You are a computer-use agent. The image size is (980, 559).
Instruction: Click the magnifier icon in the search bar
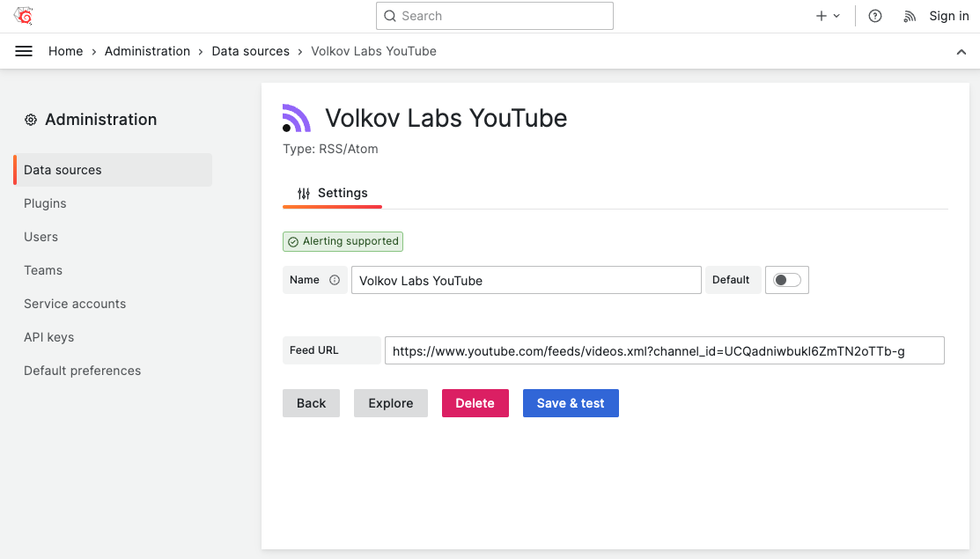389,15
